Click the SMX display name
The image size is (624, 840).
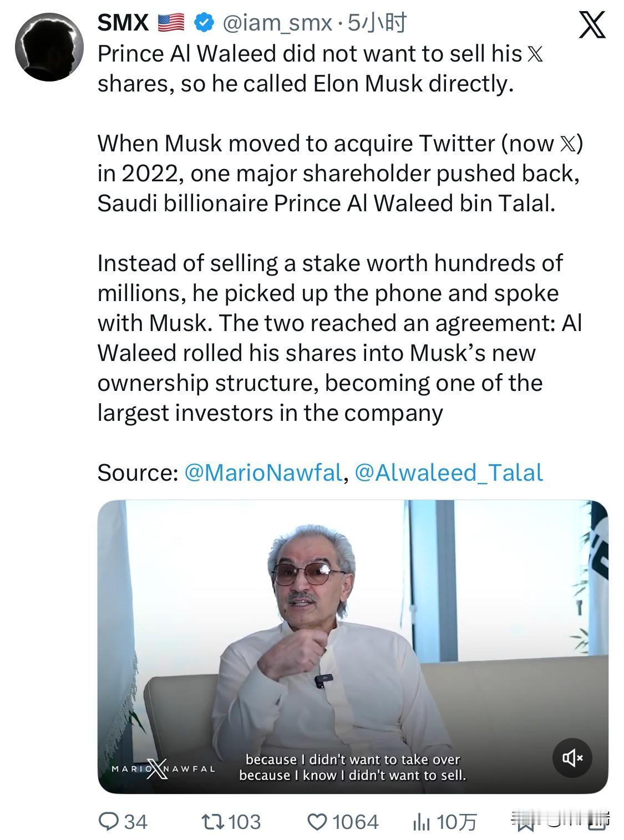123,23
